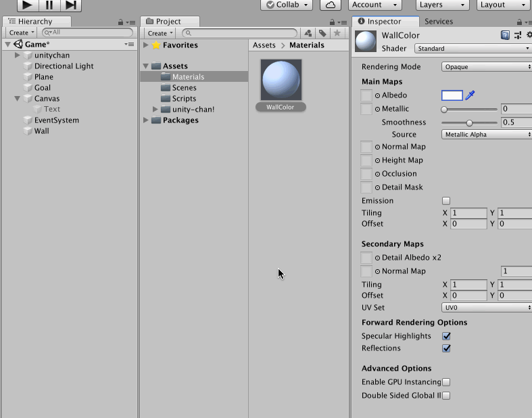Collapse the Canvas object
This screenshot has height=418, width=532.
pos(18,99)
